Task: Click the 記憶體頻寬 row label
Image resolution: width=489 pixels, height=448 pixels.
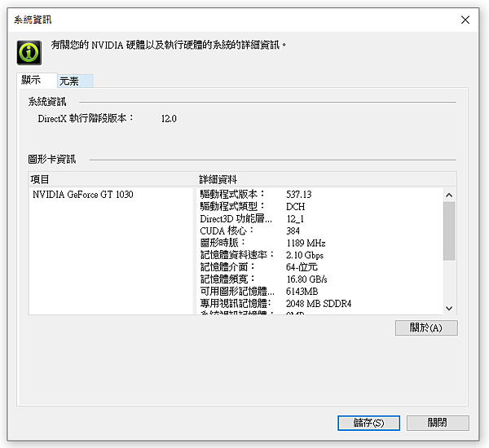Action: 227,279
